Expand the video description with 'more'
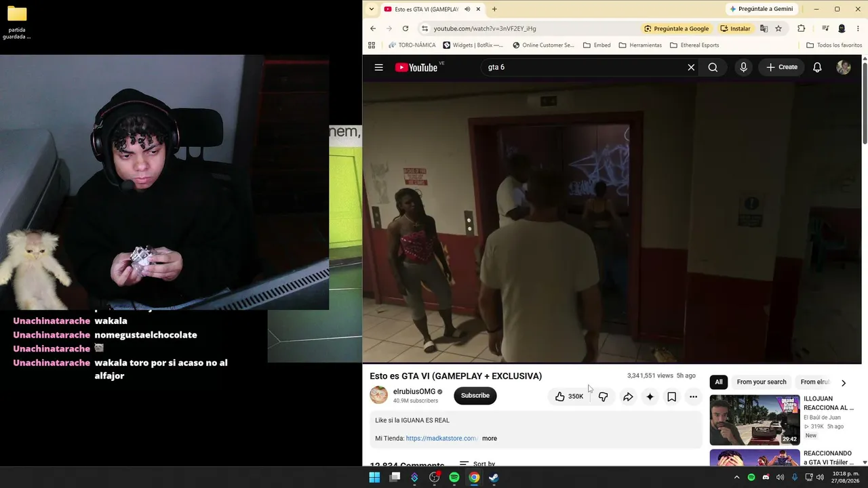The width and height of the screenshot is (868, 488). pyautogui.click(x=490, y=439)
